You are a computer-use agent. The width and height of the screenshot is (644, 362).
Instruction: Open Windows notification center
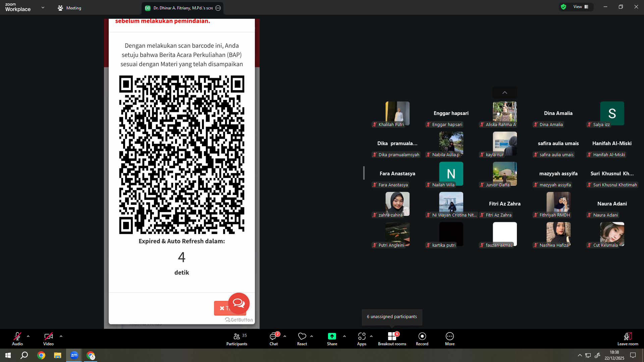coord(633,355)
